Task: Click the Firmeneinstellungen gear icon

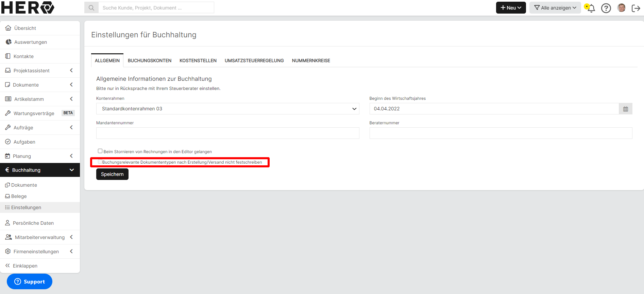Action: point(8,251)
